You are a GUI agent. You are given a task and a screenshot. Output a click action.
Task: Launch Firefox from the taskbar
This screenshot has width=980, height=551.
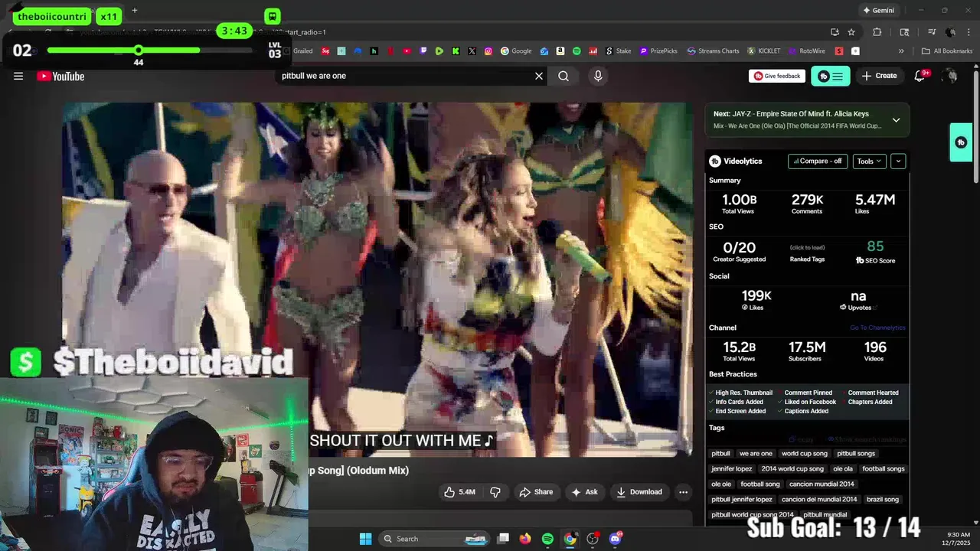click(525, 539)
